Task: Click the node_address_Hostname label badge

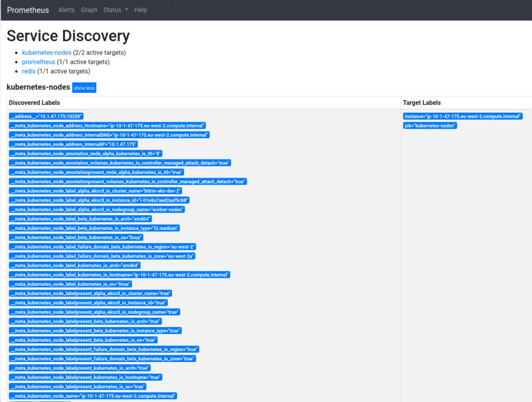Action: coord(107,125)
